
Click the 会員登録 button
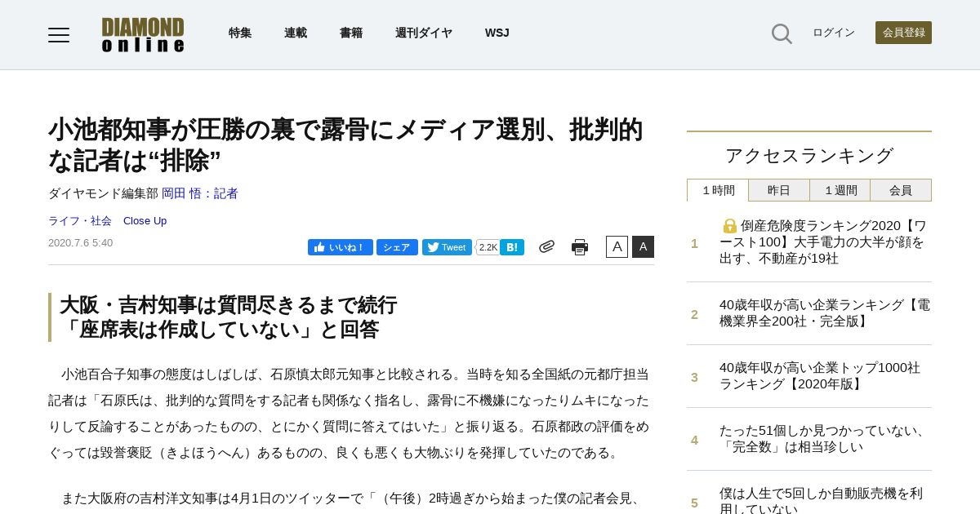(903, 33)
